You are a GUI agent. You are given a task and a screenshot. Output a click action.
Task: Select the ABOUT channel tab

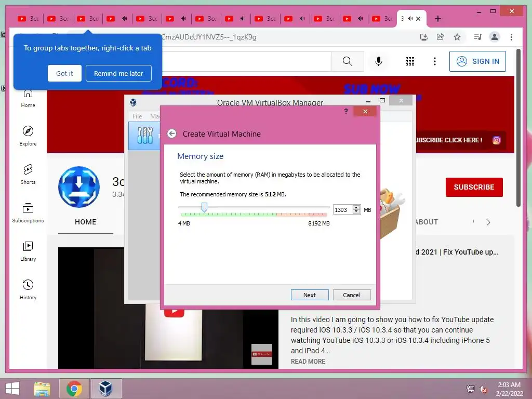pyautogui.click(x=426, y=222)
